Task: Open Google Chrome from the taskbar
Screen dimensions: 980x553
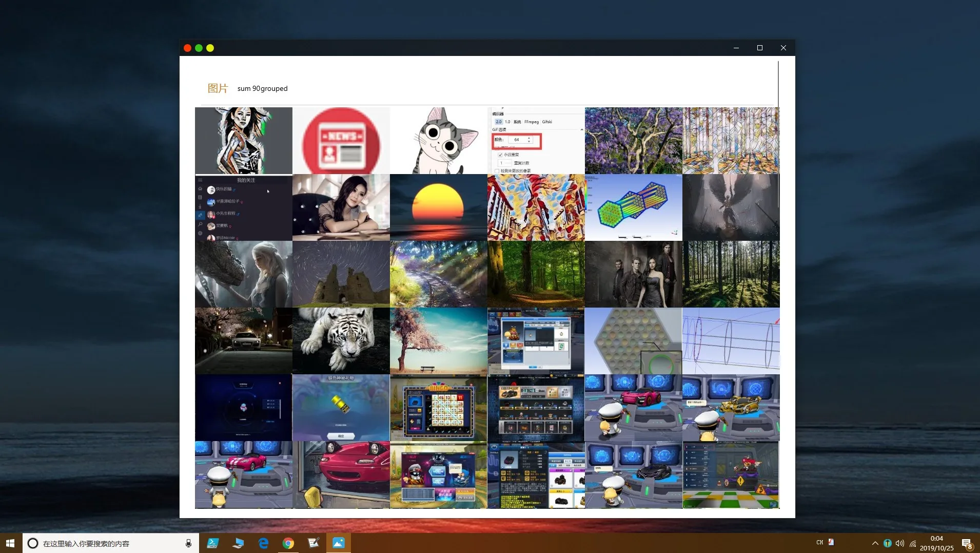Action: pos(288,543)
